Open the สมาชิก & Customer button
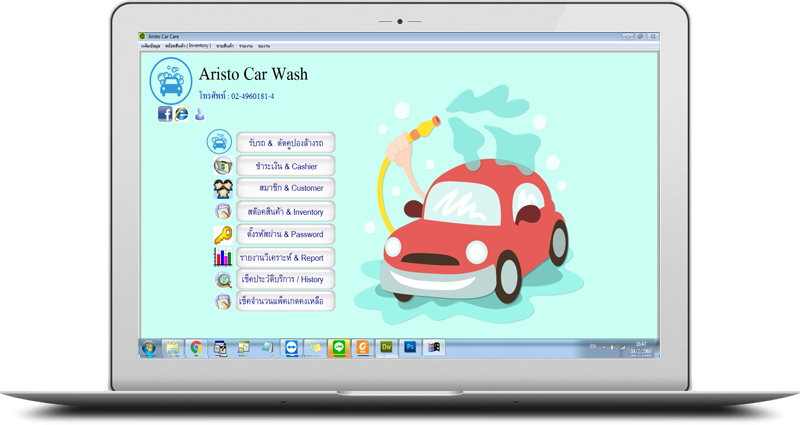This screenshot has width=800, height=425. 286,188
